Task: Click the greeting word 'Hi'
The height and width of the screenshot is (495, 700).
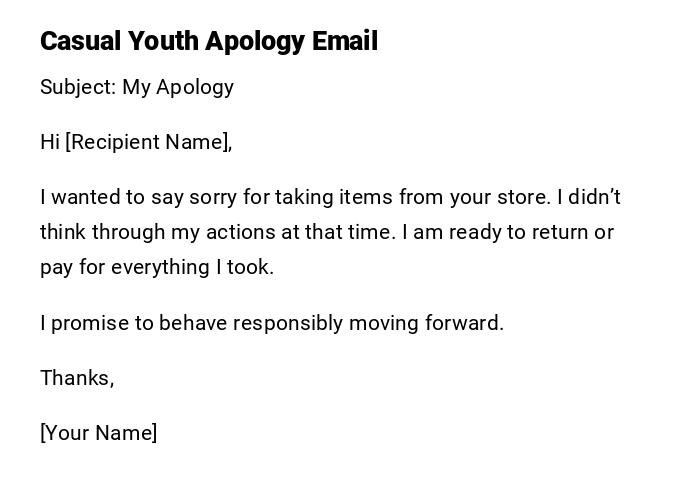Action: click(x=49, y=142)
